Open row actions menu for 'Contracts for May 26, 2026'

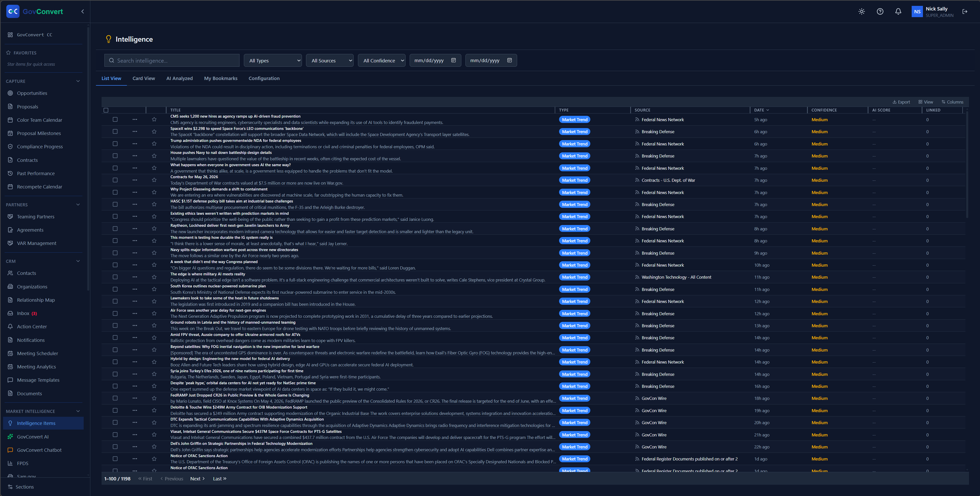click(135, 180)
